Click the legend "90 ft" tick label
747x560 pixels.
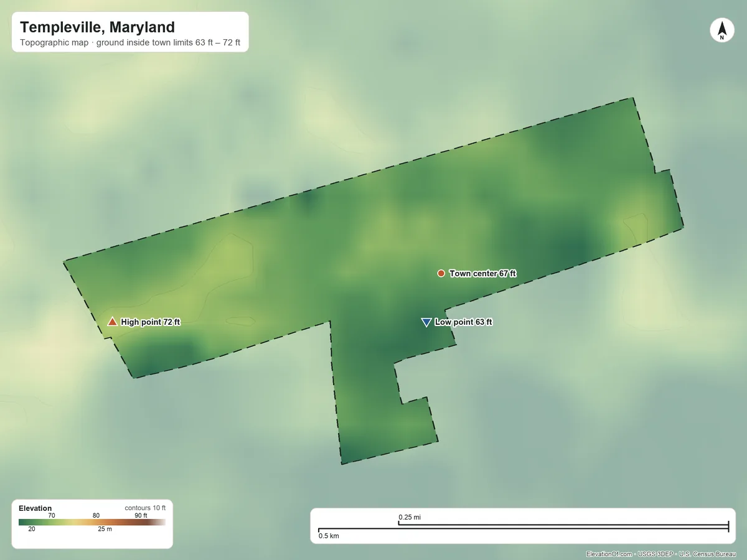pos(141,515)
